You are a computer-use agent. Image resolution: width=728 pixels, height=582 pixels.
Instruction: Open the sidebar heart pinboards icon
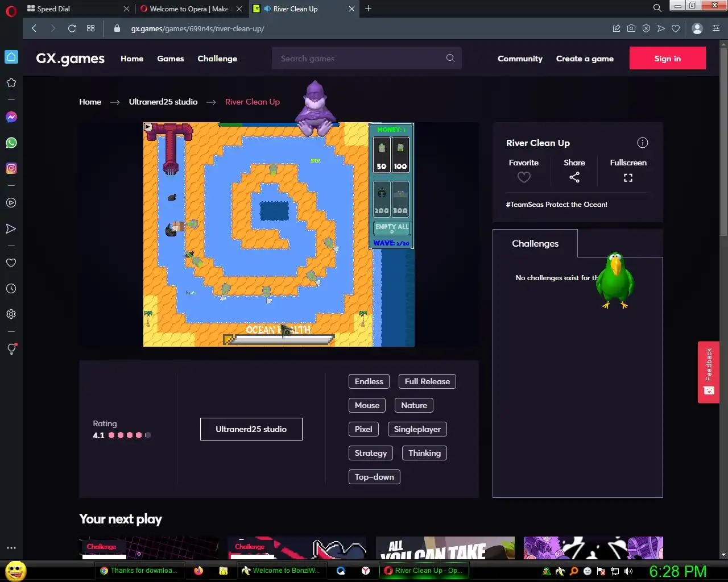coord(11,263)
